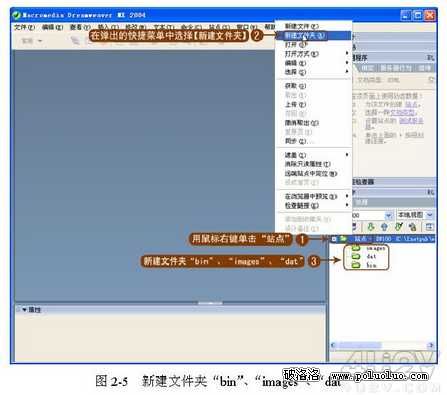Collapse the site root tree node

(x=334, y=239)
